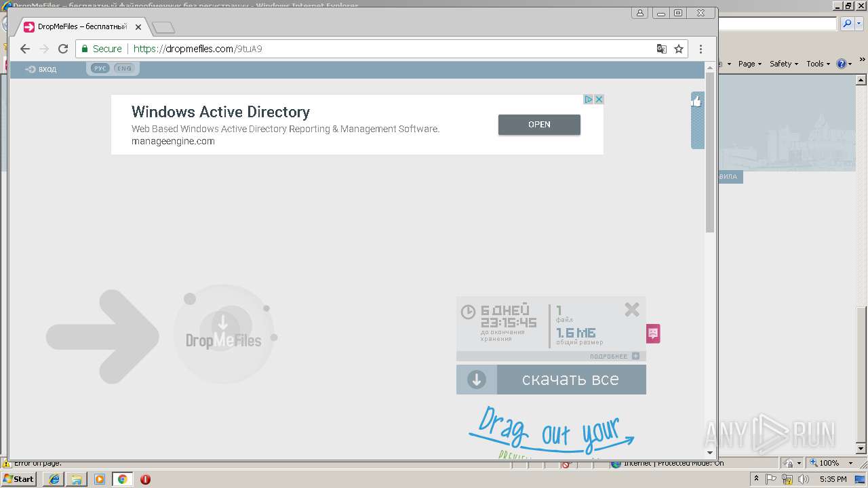Viewport: 868px width, 488px height.
Task: Click the скачать все download button
Action: (551, 380)
